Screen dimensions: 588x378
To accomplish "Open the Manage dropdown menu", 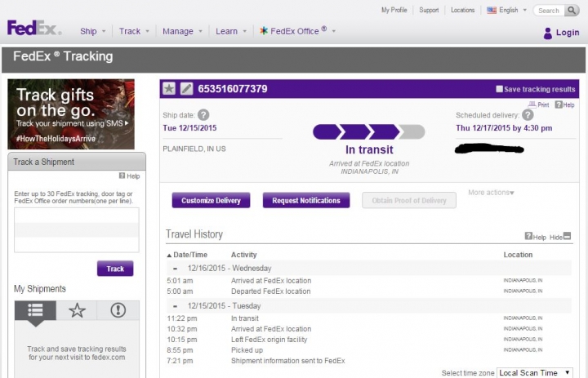I will tap(182, 31).
